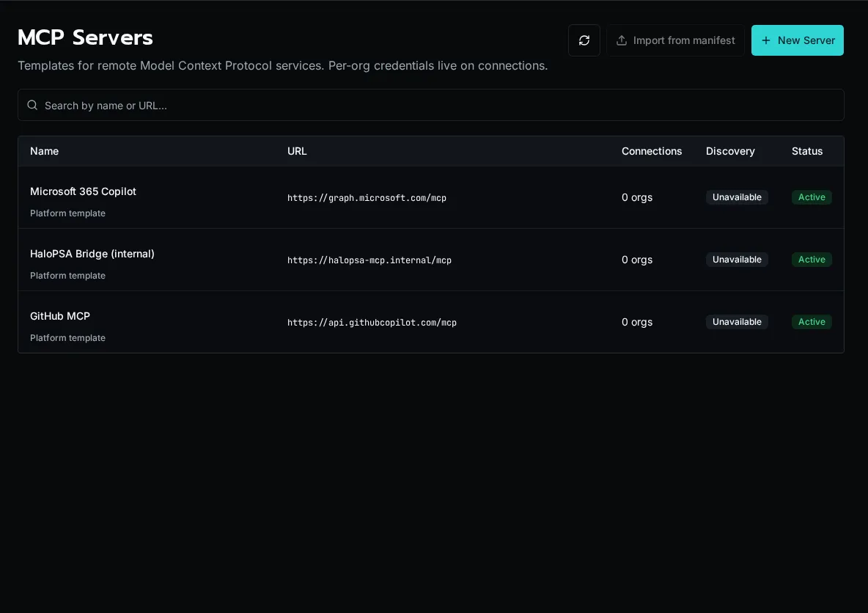Select the graph.microsoft.com/mcp URL
This screenshot has height=613, width=868.
(x=367, y=198)
